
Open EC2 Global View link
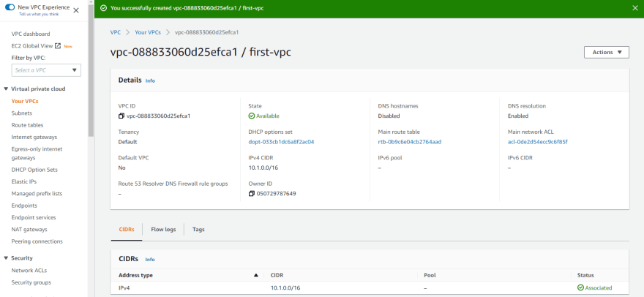(x=32, y=46)
